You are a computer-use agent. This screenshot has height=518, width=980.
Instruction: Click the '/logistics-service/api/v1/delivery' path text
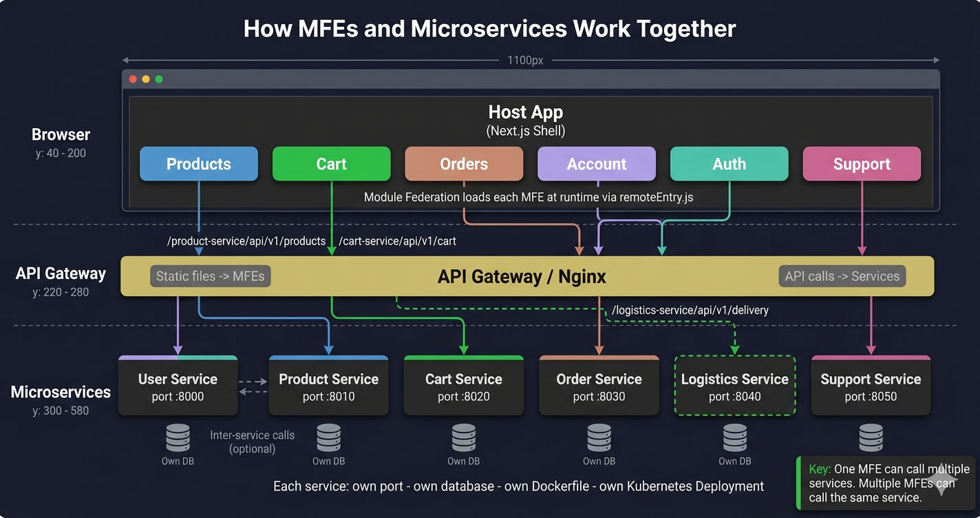point(690,310)
